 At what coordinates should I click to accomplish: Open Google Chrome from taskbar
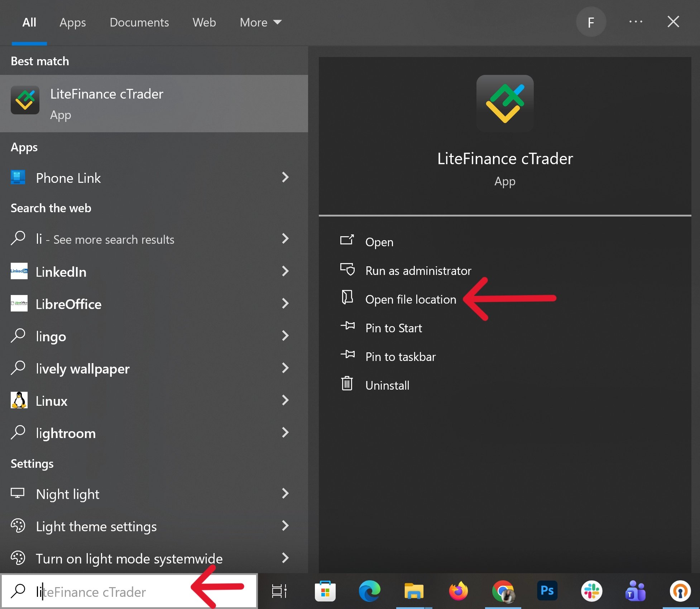click(x=503, y=591)
